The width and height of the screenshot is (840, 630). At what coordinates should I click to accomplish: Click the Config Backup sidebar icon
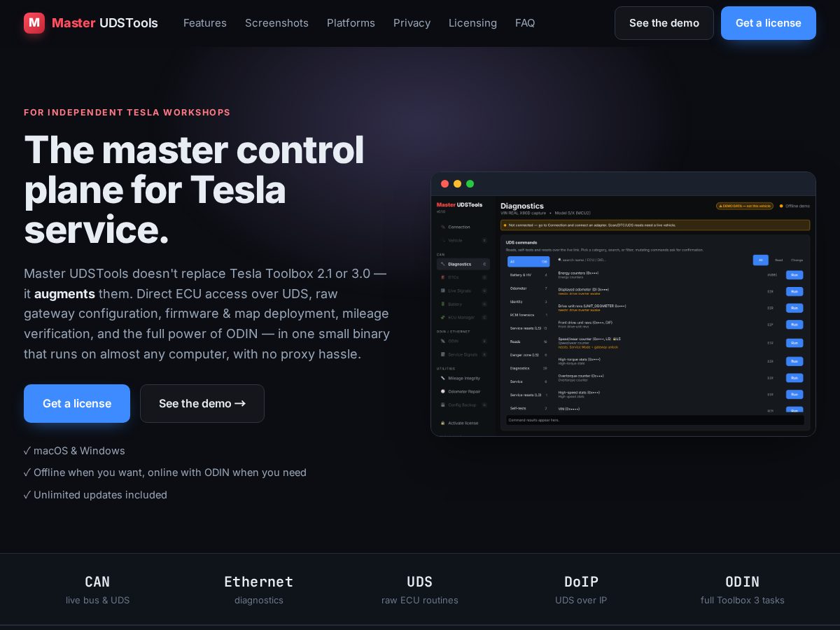pyautogui.click(x=442, y=405)
